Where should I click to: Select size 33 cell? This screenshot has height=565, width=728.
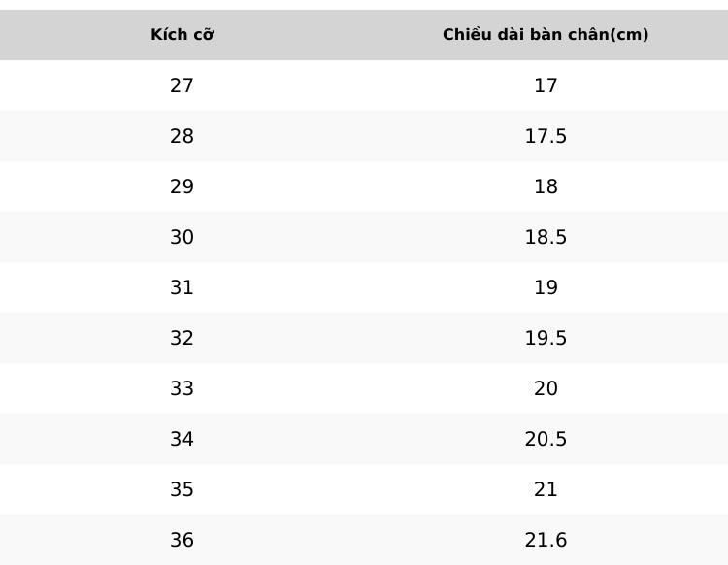tap(182, 388)
